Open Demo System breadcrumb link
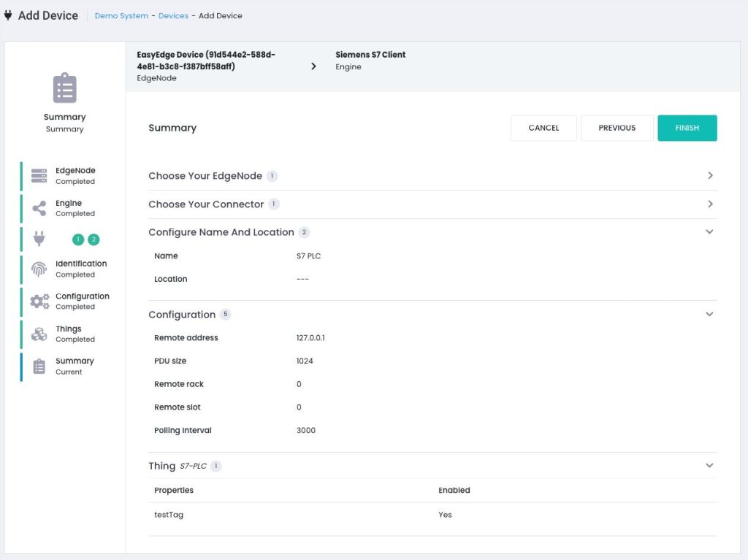This screenshot has width=748, height=560. pyautogui.click(x=121, y=16)
